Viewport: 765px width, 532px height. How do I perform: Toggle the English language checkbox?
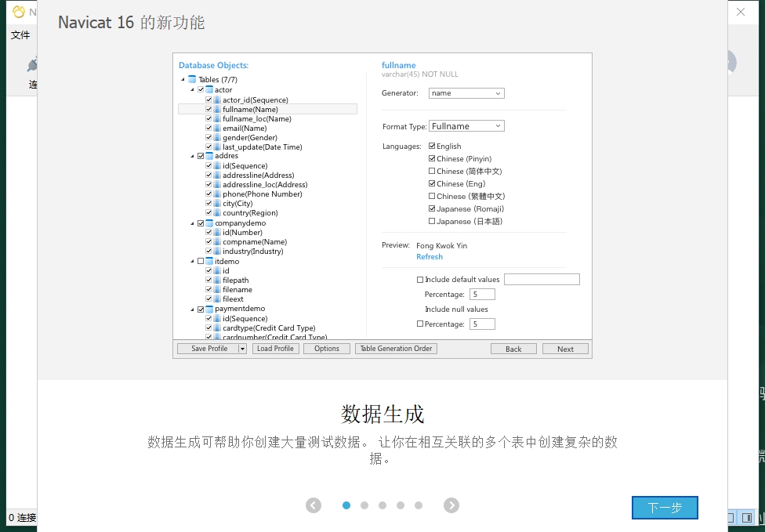click(432, 147)
